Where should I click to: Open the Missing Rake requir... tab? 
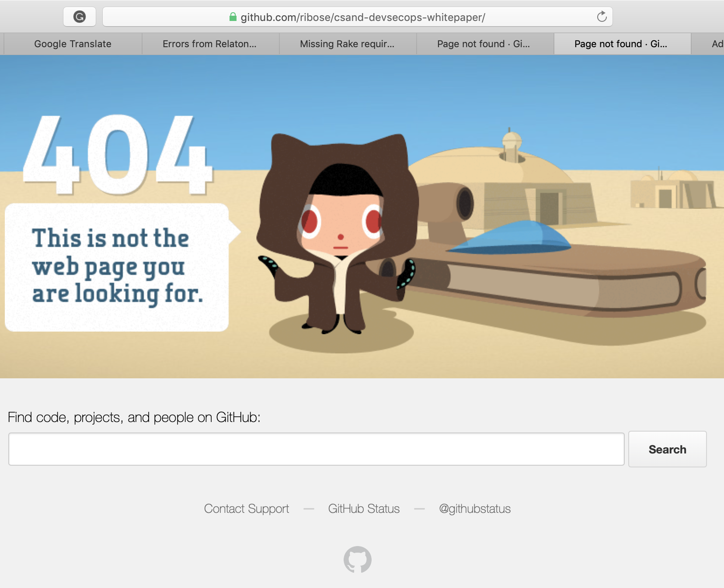pos(347,44)
